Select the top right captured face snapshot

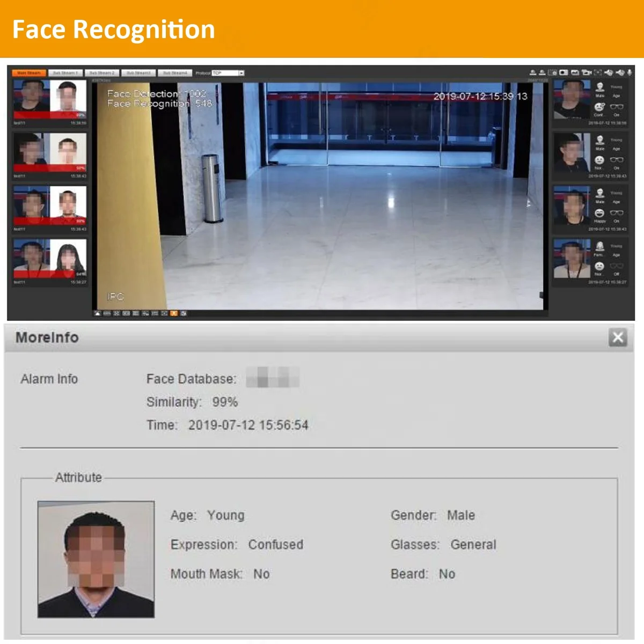click(x=572, y=99)
